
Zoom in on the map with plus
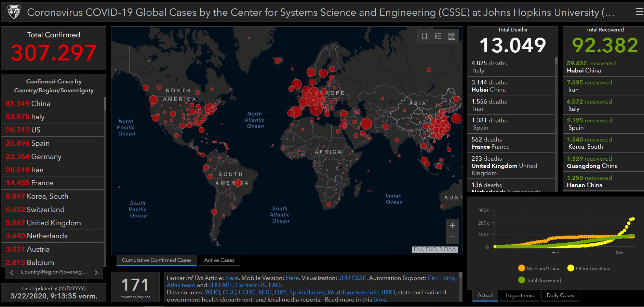pos(452,226)
